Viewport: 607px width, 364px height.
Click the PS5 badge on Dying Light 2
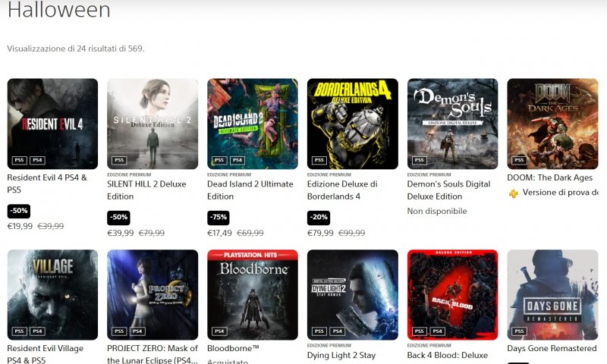pyautogui.click(x=319, y=331)
